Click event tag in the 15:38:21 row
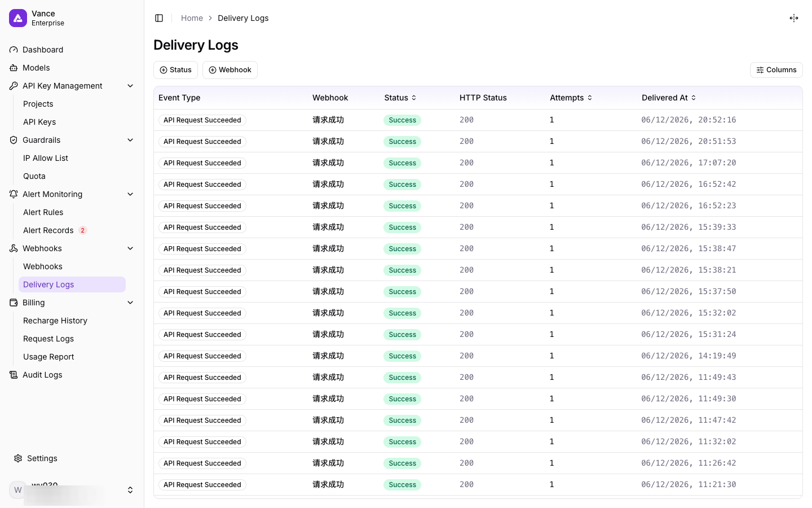 [x=202, y=270]
